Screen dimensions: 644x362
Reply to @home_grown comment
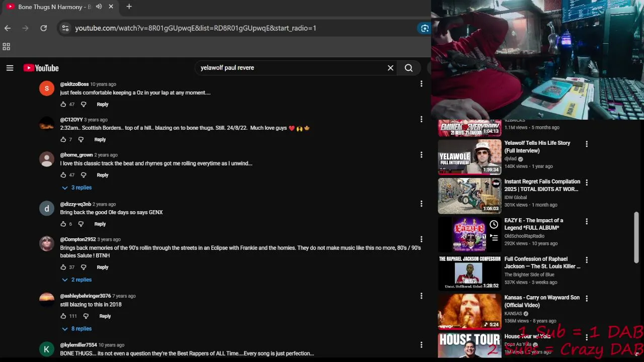pyautogui.click(x=103, y=175)
